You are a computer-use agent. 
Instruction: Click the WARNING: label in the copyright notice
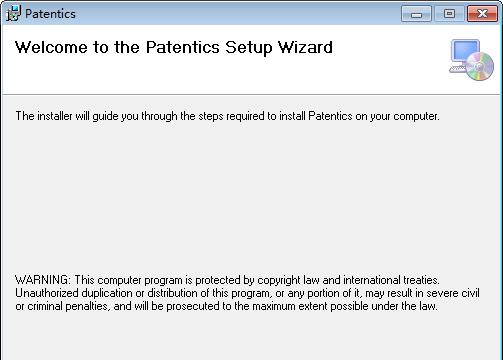(43, 280)
